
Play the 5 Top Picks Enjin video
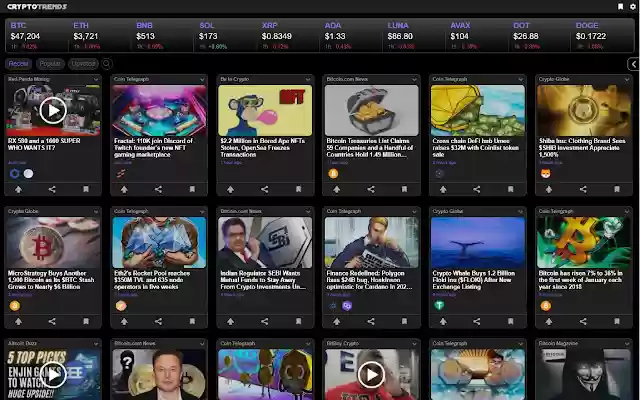point(53,375)
